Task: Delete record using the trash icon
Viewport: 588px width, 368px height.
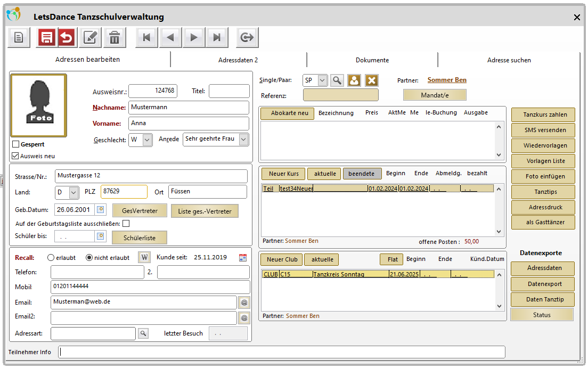Action: point(115,37)
